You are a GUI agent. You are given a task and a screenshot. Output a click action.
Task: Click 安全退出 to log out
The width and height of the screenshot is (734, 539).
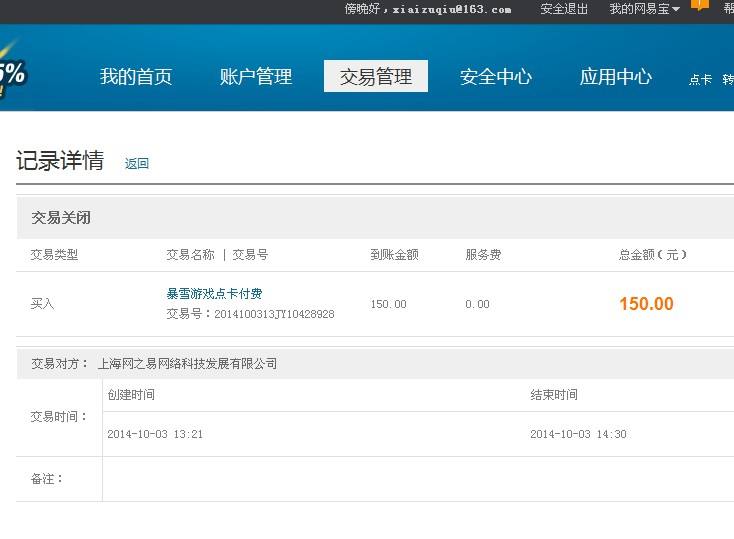[x=564, y=9]
